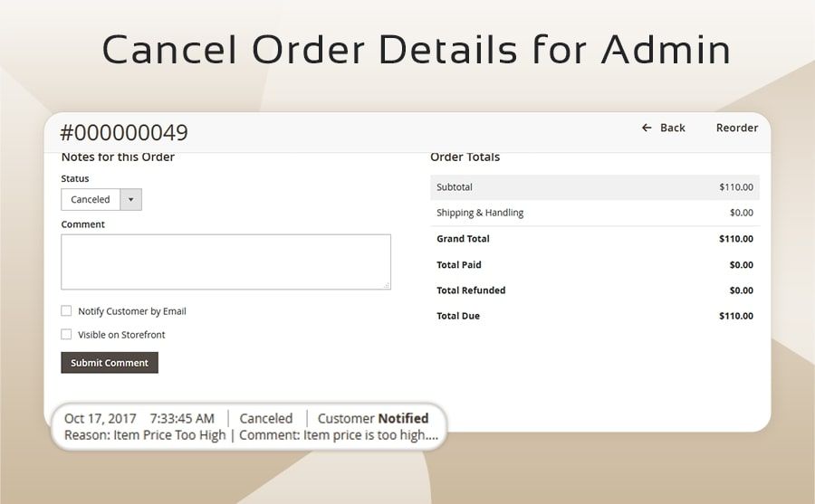Toggle Visible on Storefront checkbox
815x504 pixels.
coord(66,335)
